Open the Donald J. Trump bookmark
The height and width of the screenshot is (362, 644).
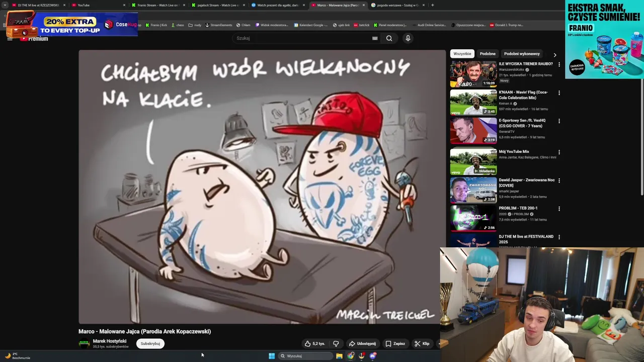(x=507, y=25)
